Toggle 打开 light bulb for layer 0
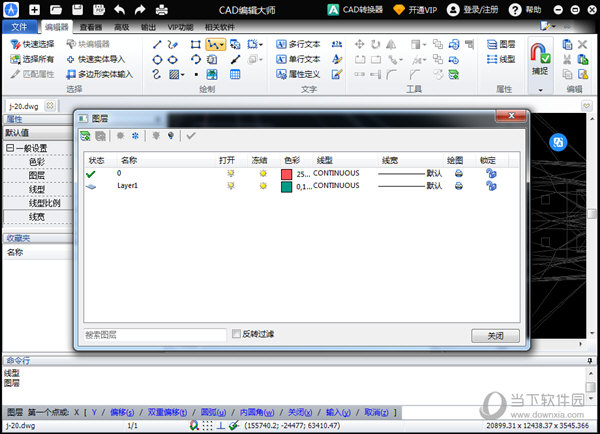600x434 pixels. click(x=231, y=173)
